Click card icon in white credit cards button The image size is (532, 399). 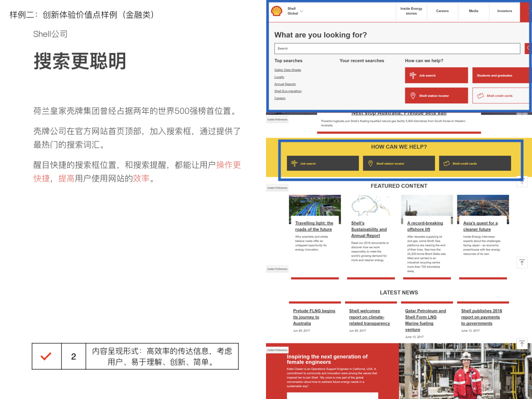pyautogui.click(x=480, y=96)
